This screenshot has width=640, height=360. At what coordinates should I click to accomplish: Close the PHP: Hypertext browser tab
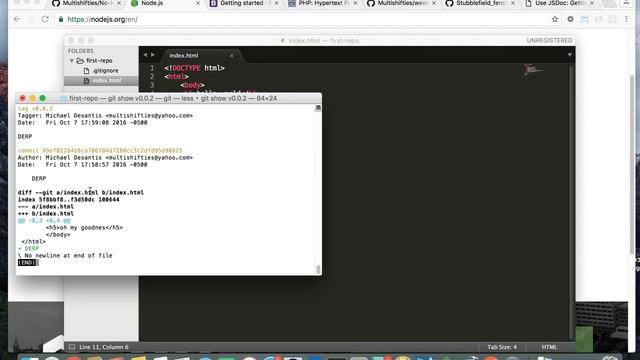pos(355,3)
